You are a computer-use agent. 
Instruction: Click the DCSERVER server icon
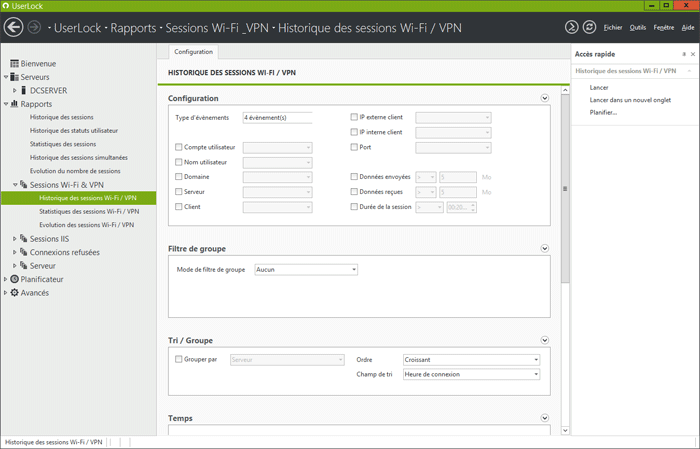click(24, 90)
